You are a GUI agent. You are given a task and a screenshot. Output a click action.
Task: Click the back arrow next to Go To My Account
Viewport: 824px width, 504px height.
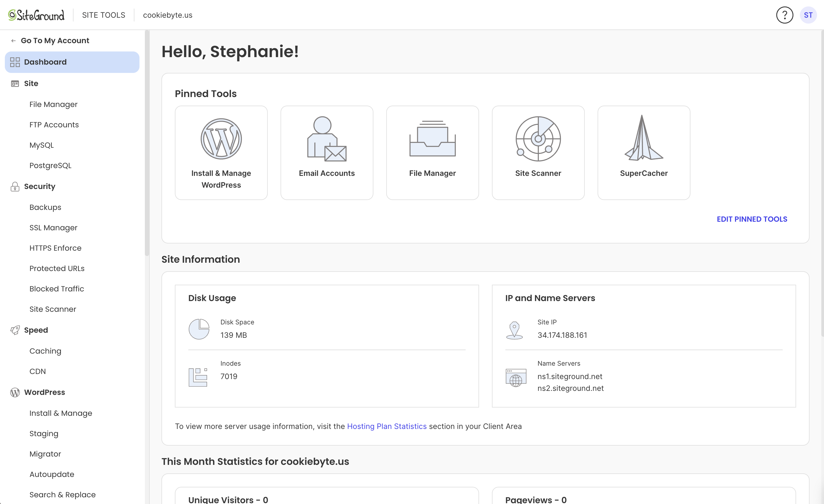13,40
